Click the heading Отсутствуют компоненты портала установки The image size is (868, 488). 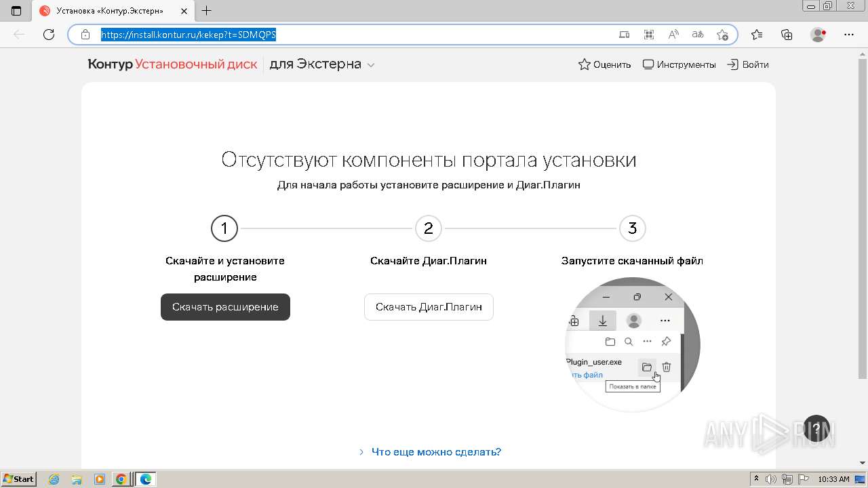coord(429,160)
